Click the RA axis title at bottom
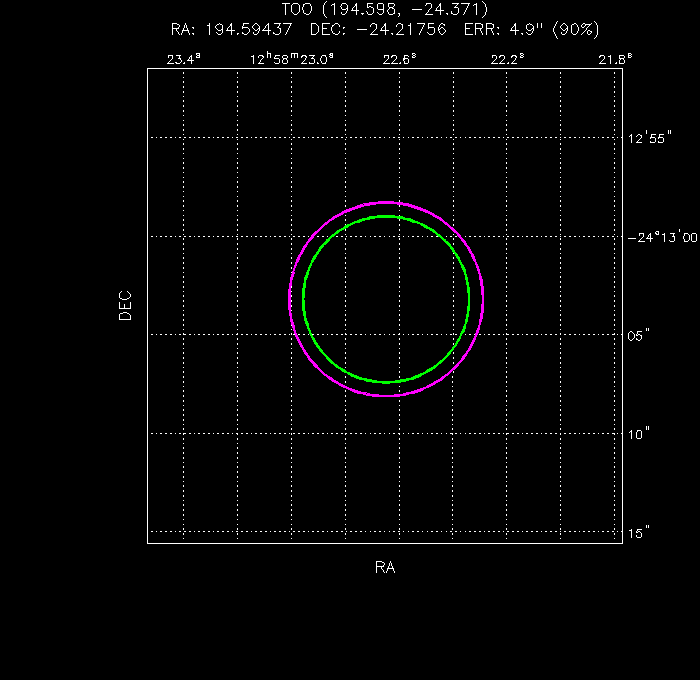700x680 pixels. pos(385,567)
